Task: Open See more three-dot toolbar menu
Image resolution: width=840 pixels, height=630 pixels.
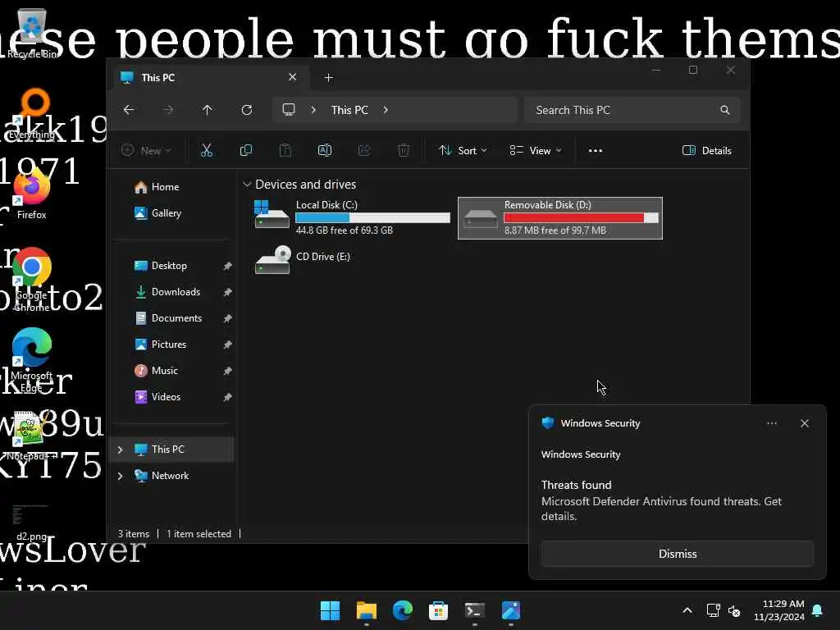Action: 596,151
